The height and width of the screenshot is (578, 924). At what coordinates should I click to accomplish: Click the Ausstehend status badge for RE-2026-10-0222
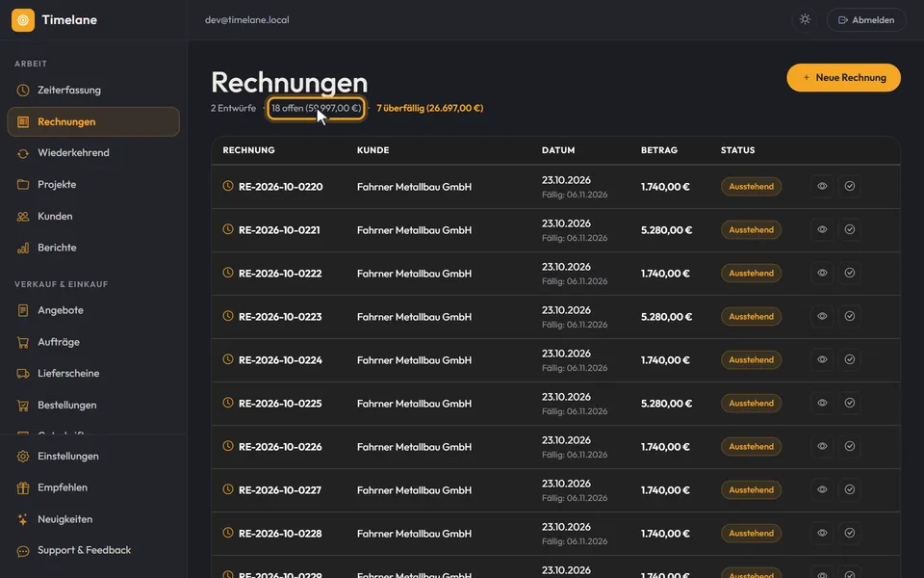[751, 273]
